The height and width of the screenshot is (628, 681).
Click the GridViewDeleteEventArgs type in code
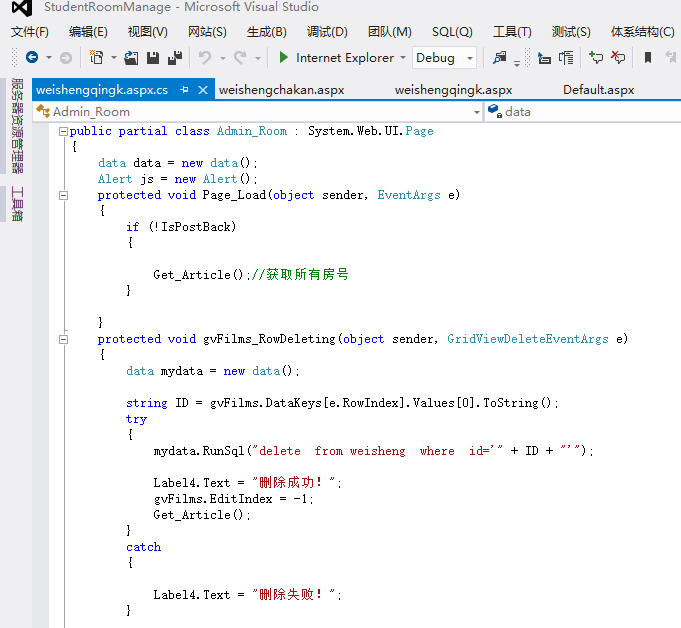(528, 339)
